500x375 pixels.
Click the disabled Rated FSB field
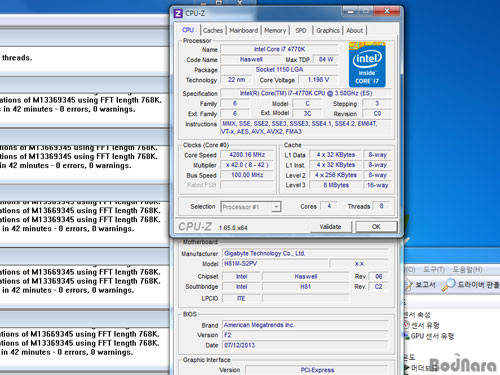click(247, 185)
